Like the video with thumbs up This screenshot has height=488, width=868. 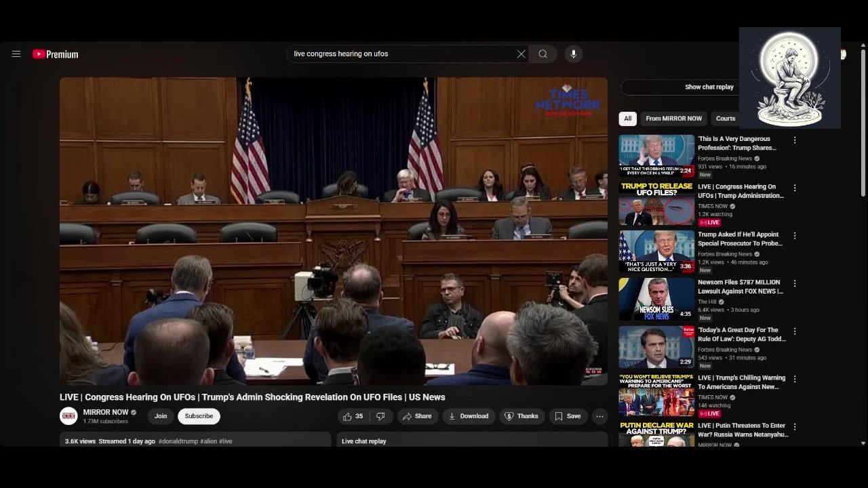pos(353,416)
